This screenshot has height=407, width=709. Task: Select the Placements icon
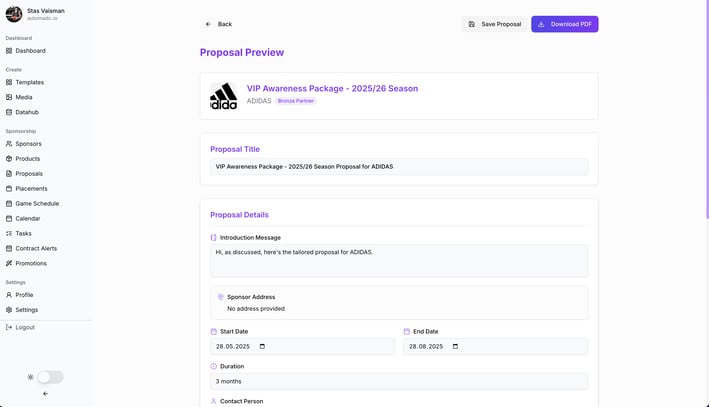tap(9, 189)
